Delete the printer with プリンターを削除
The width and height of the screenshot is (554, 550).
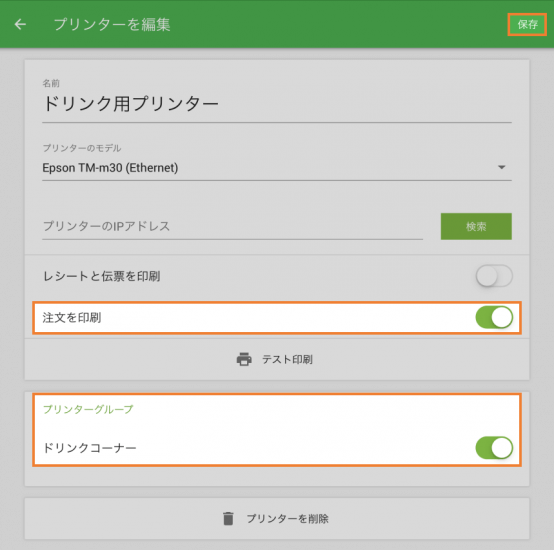click(x=277, y=519)
